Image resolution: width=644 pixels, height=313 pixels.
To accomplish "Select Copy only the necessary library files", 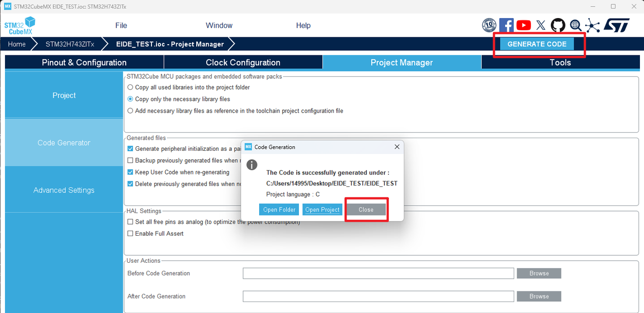I will tap(131, 99).
